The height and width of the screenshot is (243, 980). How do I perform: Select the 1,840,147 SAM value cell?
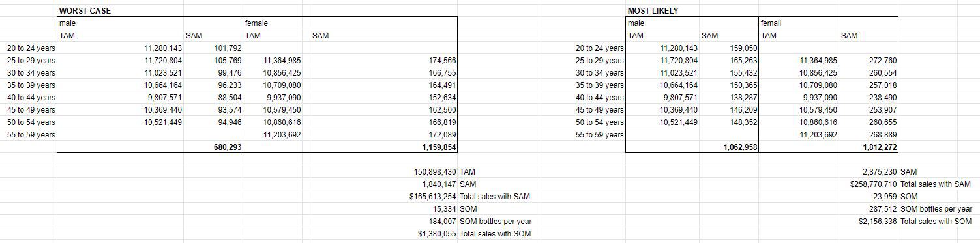[383, 184]
